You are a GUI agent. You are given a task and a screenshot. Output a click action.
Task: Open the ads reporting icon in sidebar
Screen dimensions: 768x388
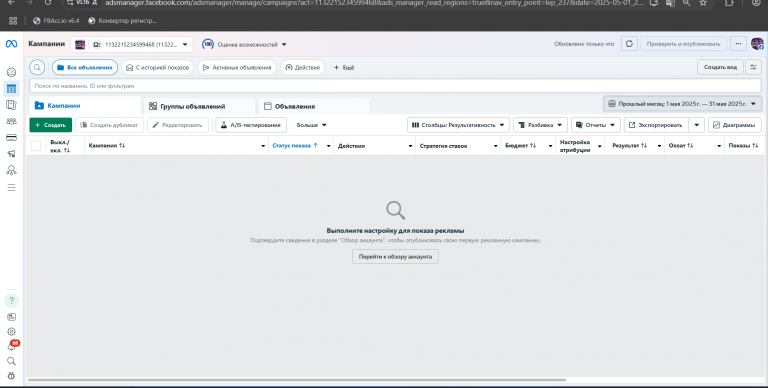coord(11,105)
